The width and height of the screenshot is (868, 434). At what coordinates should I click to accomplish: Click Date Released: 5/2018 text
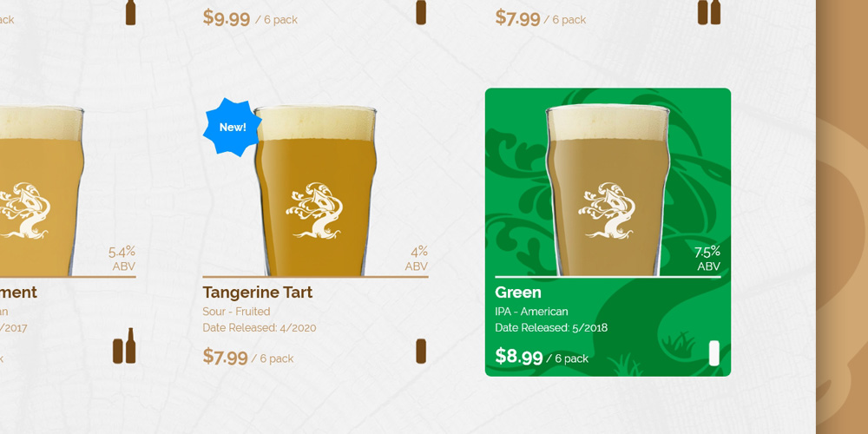pyautogui.click(x=551, y=328)
